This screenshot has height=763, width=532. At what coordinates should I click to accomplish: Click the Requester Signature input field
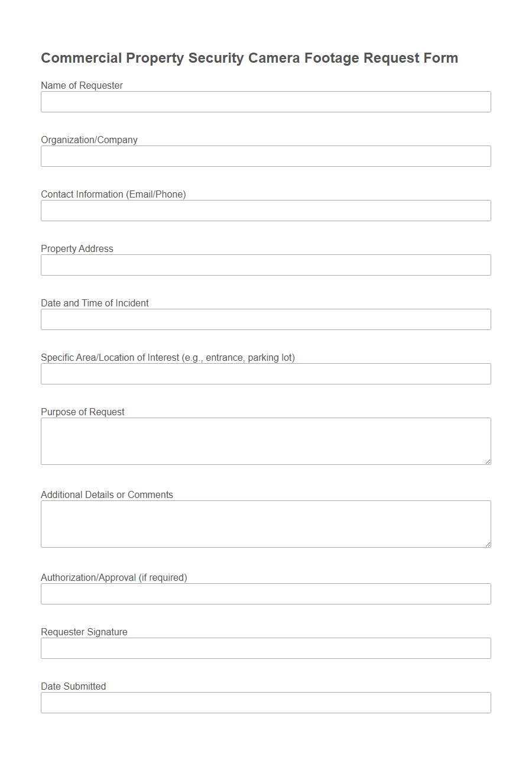point(265,648)
